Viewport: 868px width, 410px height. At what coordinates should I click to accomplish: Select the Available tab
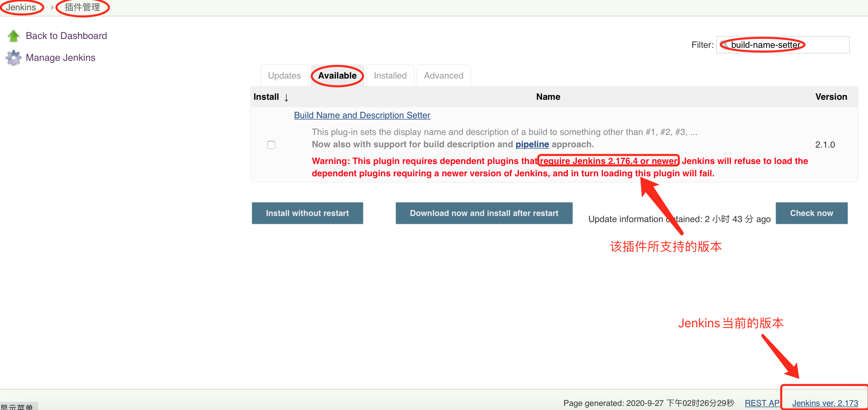point(337,76)
